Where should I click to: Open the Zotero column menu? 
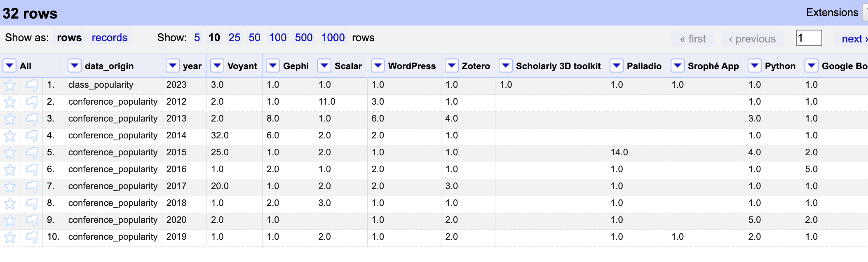point(452,66)
